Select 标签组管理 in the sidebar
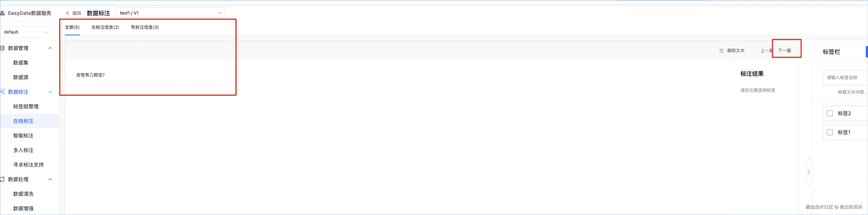Screen dimensions: 868x215 26,106
